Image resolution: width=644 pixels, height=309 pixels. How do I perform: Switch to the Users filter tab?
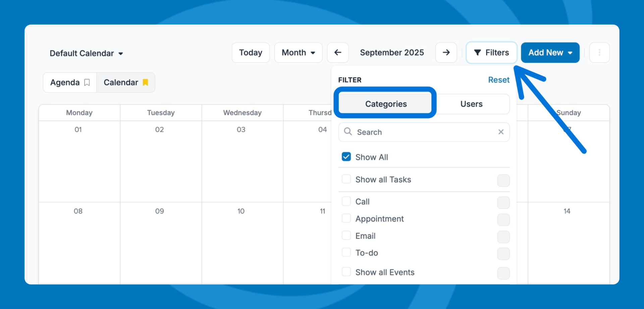pyautogui.click(x=471, y=104)
